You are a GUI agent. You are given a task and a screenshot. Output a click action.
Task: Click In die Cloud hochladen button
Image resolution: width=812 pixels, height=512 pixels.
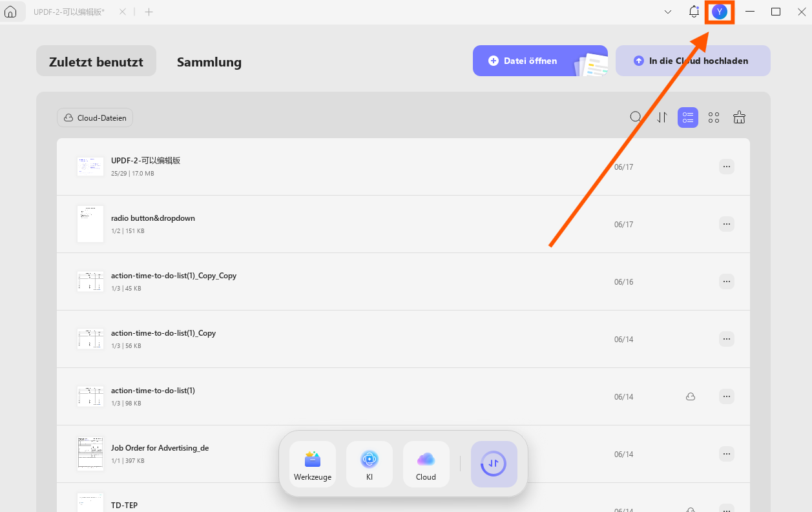pos(692,61)
